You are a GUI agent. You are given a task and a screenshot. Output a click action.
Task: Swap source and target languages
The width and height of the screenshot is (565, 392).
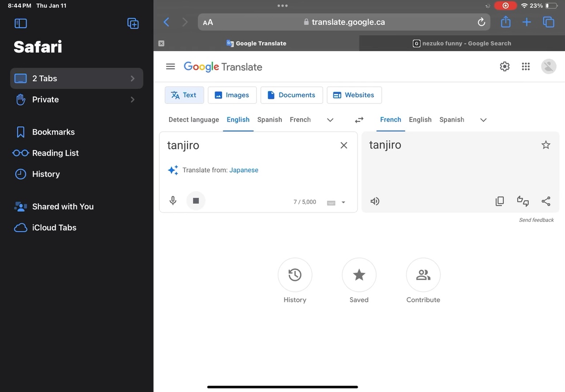[x=359, y=120]
